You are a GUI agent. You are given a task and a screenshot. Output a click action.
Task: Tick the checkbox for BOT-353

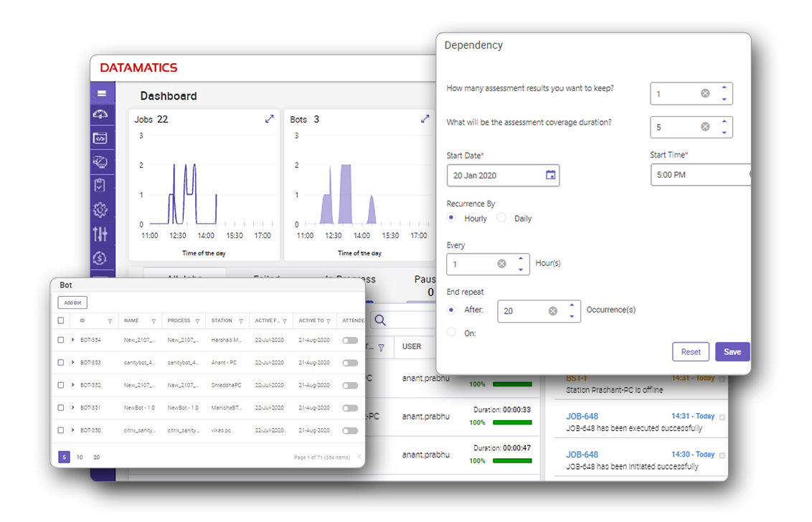pos(61,363)
